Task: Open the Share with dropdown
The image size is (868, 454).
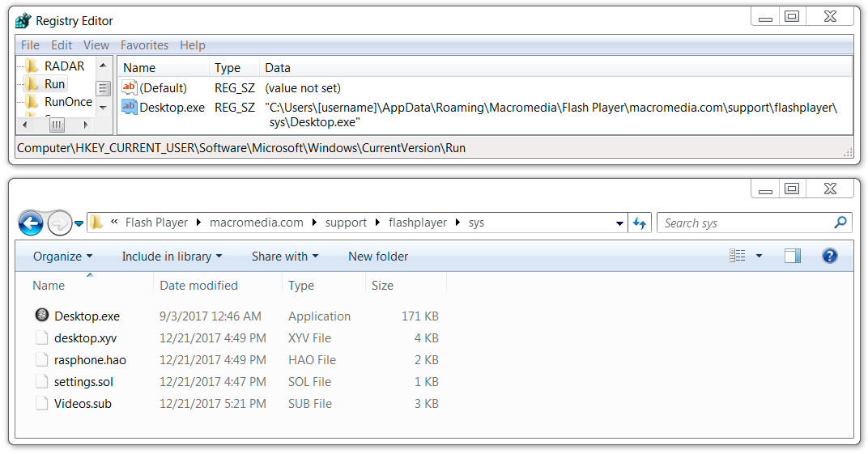Action: tap(285, 257)
